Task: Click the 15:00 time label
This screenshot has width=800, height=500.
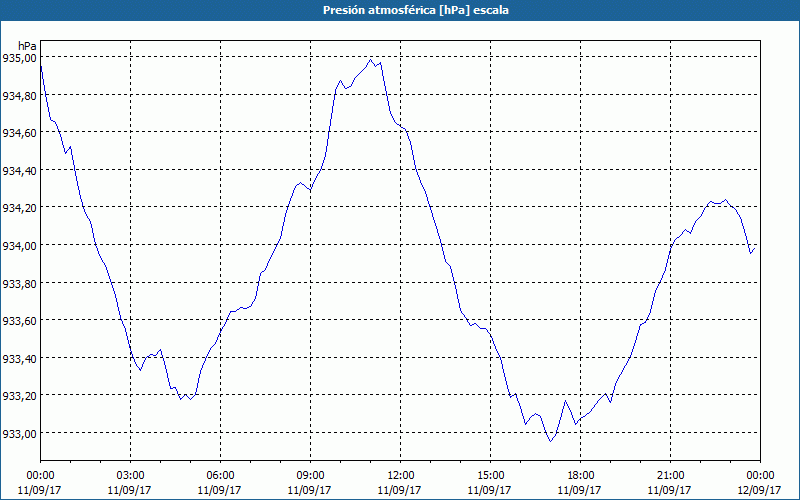Action: coord(490,476)
